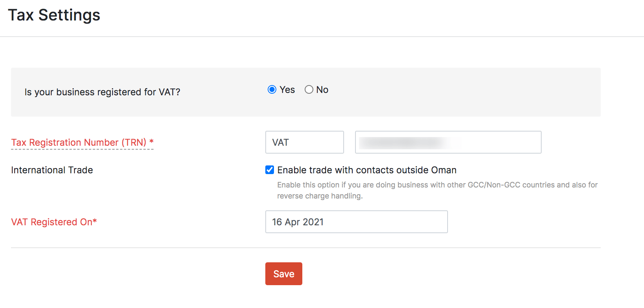644x308 pixels.
Task: Click the 'No' option label text
Action: [322, 90]
